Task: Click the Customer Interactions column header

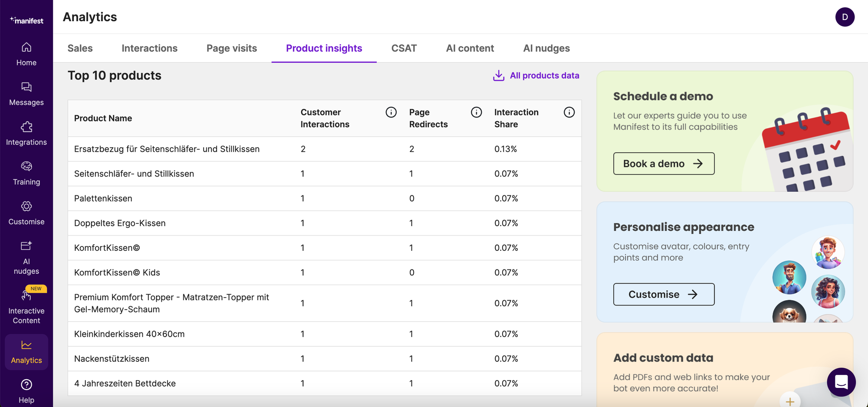Action: point(325,118)
